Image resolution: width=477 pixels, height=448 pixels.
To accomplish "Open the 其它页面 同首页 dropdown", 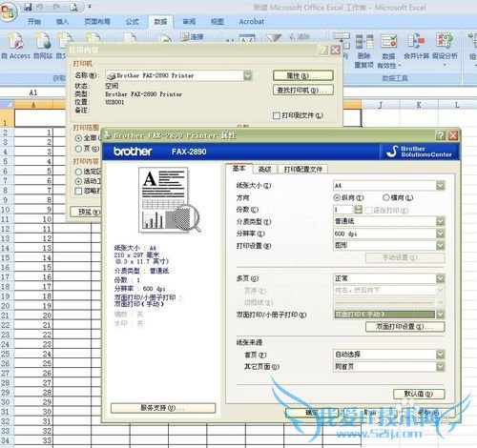I will pos(441,367).
